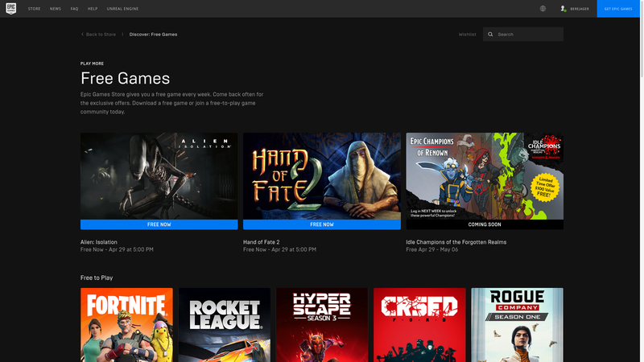Click COMING SOON bar for Idle Champions

click(x=485, y=224)
